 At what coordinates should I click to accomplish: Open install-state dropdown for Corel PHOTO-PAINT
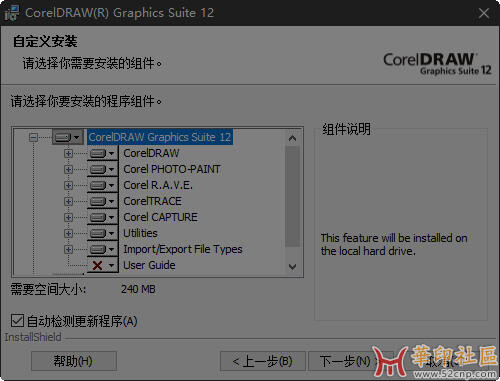(x=103, y=169)
